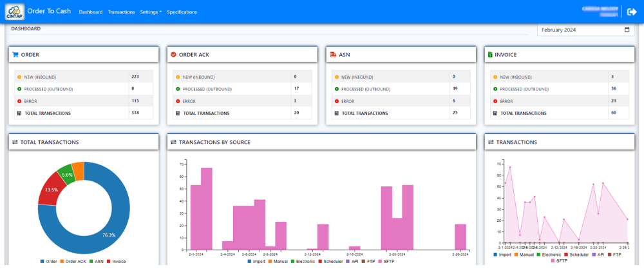Image resolution: width=644 pixels, height=276 pixels.
Task: Click the green 5.6% ASN donut segment
Action: (x=67, y=174)
